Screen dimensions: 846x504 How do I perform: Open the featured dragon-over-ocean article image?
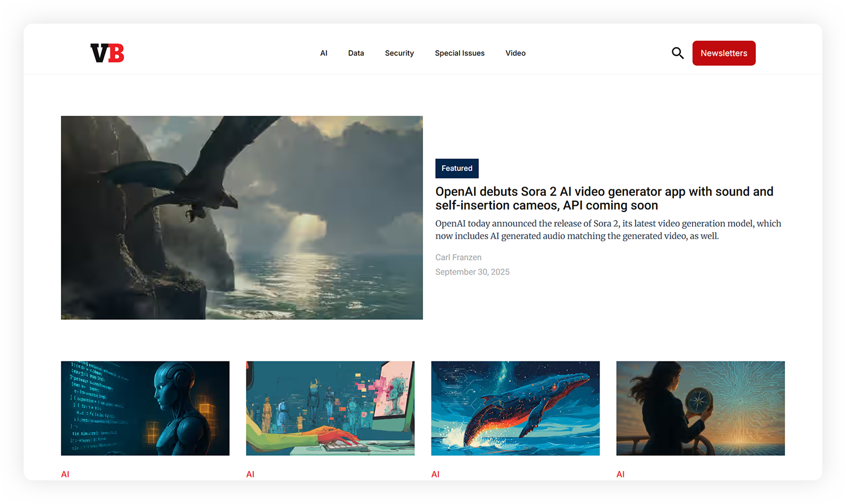coord(242,218)
